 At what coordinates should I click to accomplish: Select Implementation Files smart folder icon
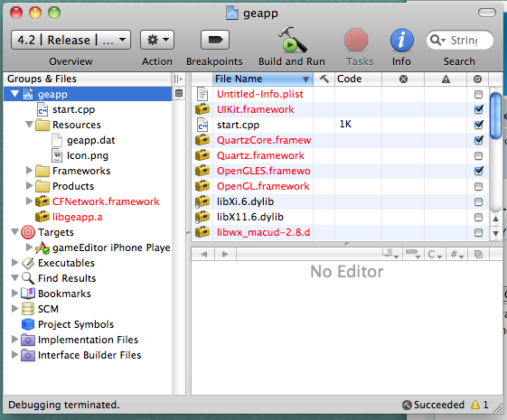(28, 340)
